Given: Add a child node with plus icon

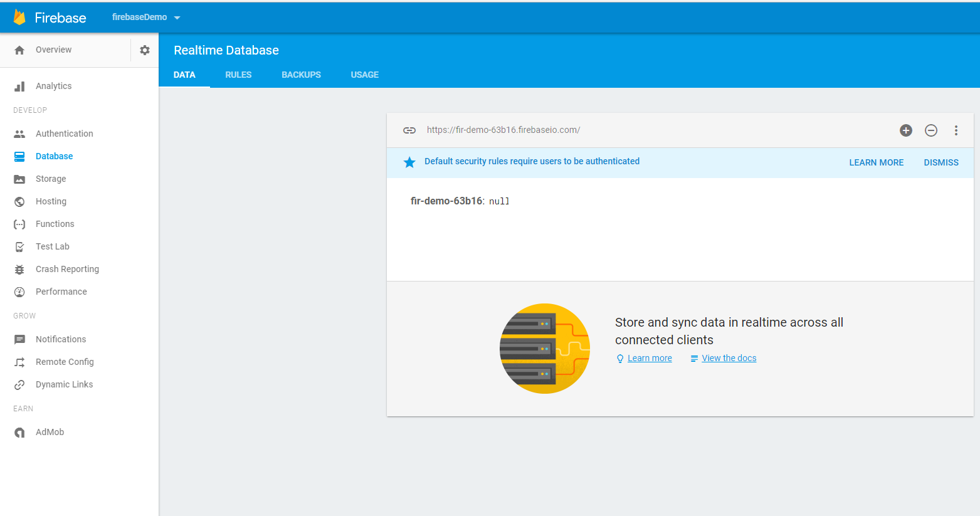Looking at the screenshot, I should pos(906,130).
